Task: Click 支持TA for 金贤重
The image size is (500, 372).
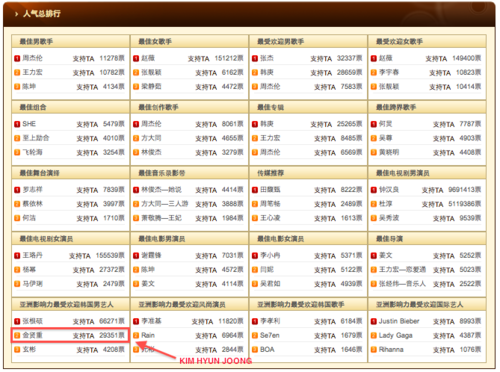Action: [84, 336]
